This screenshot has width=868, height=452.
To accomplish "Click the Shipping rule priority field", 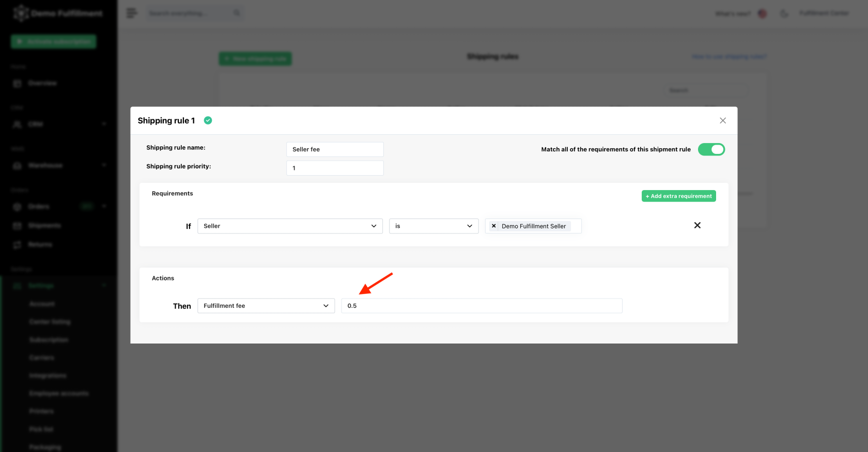I will (335, 168).
